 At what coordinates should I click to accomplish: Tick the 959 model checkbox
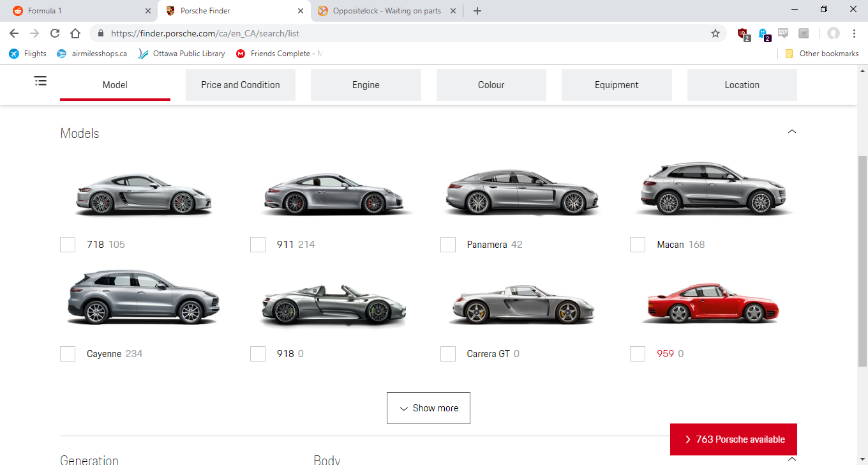pos(638,354)
